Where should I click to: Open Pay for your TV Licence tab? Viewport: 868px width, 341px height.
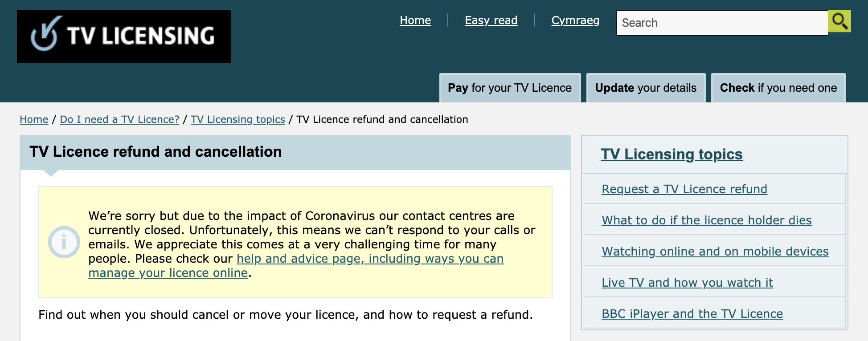click(510, 88)
